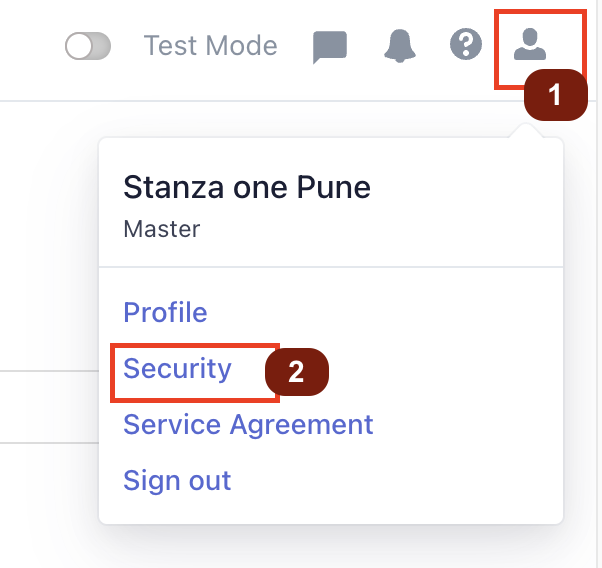Viewport: 602px width, 568px height.
Task: Click the dark red step 2 badge
Action: coord(297,372)
